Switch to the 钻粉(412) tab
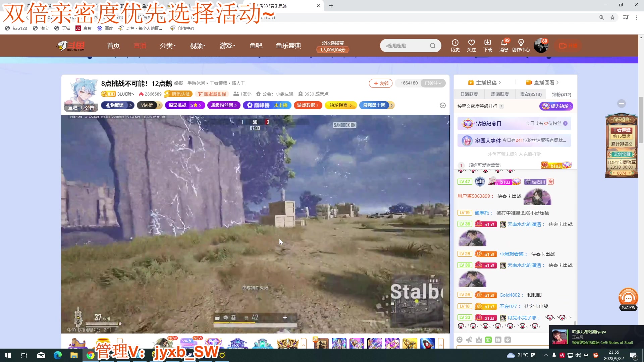This screenshot has width=644, height=362. pos(561,94)
